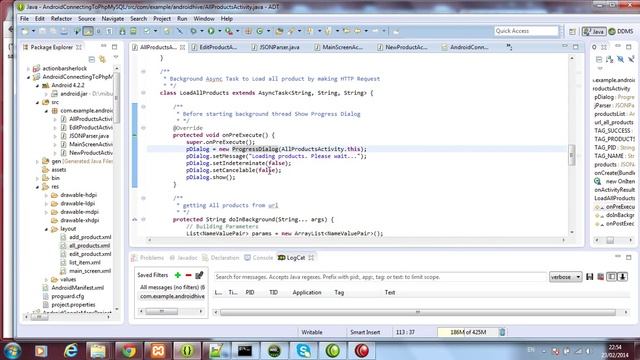This screenshot has height=360, width=640.
Task: Open the Declaration tab
Action: coord(221,258)
